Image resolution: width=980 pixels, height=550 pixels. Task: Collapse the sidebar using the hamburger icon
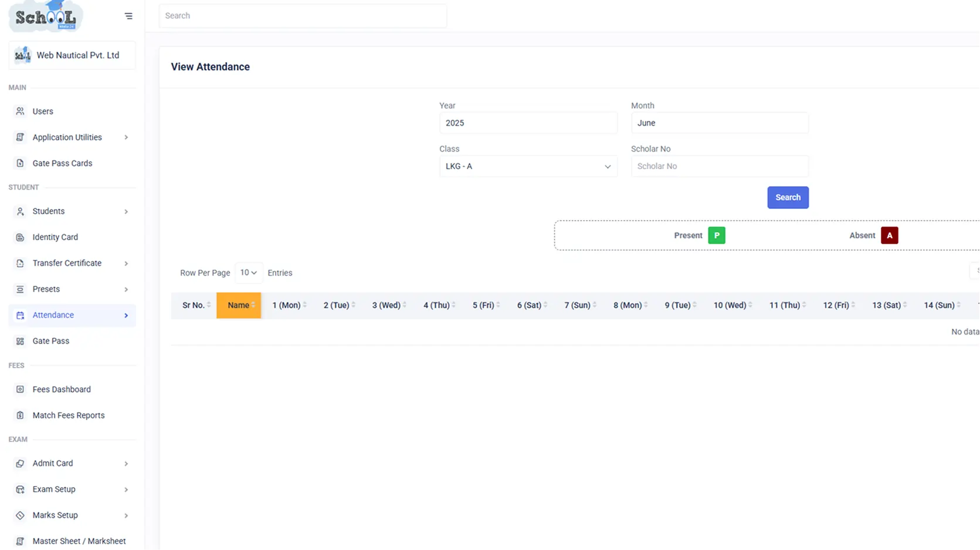pyautogui.click(x=128, y=16)
